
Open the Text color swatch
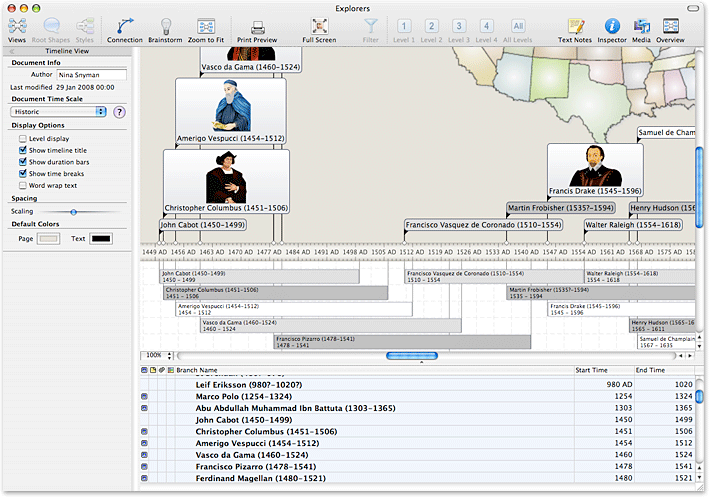(101, 239)
